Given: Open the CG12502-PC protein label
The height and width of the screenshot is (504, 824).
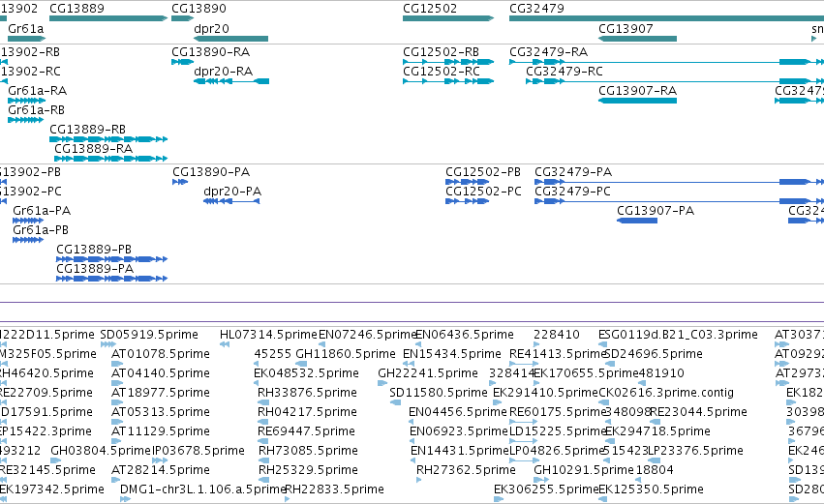Looking at the screenshot, I should point(483,192).
